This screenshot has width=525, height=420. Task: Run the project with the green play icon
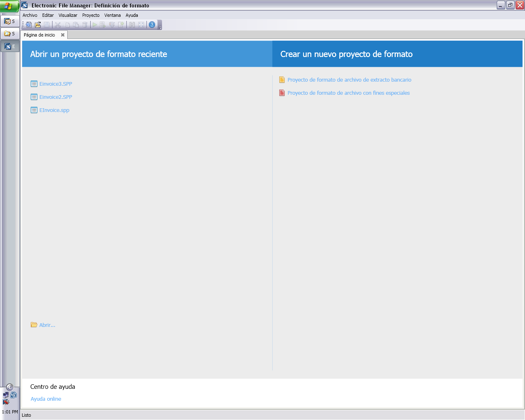tap(95, 24)
